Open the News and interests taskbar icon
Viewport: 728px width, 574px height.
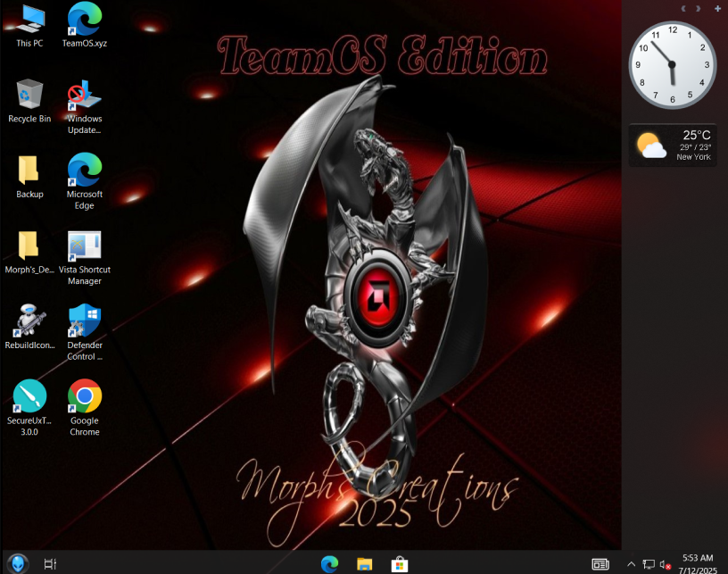(x=600, y=564)
